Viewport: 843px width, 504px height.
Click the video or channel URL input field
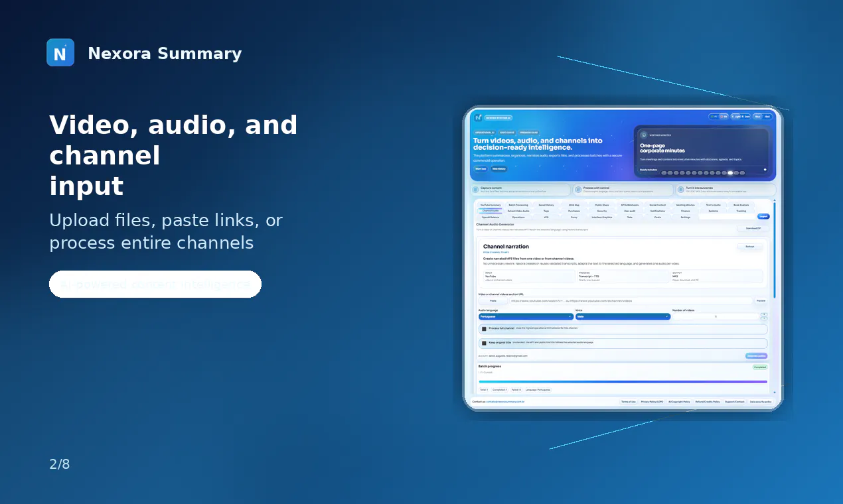[631, 300]
